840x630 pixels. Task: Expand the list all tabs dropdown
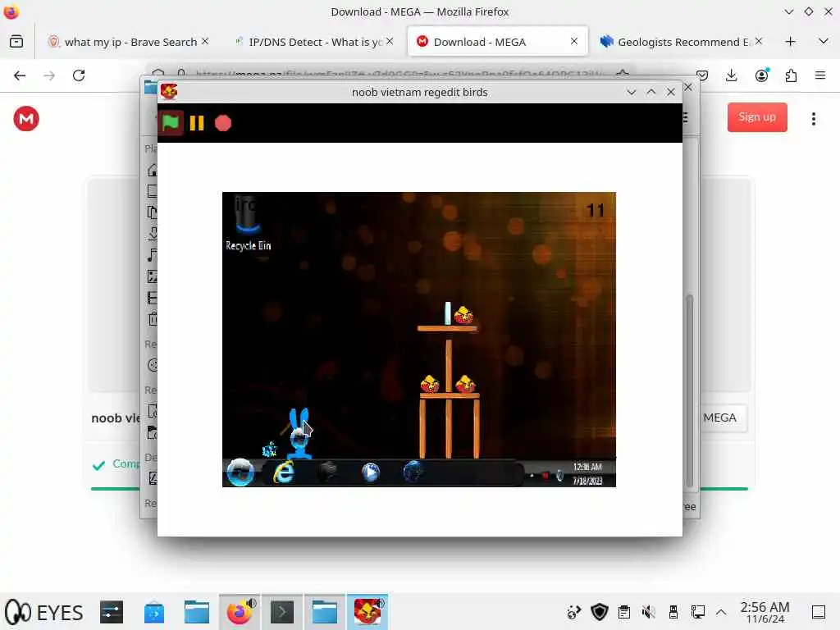tap(824, 41)
